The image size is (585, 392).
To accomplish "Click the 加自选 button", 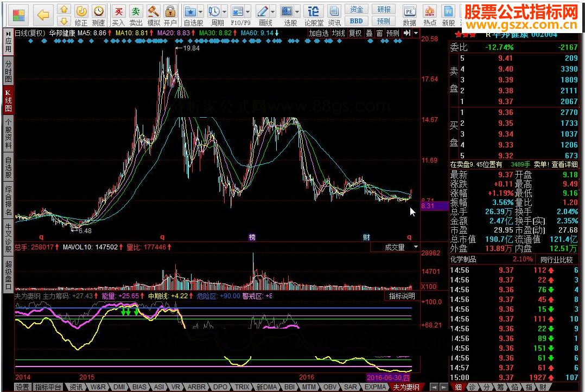I will 319,33.
